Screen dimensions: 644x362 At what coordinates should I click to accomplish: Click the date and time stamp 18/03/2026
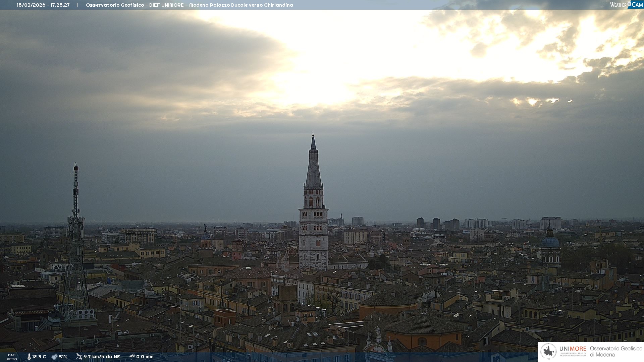43,5
